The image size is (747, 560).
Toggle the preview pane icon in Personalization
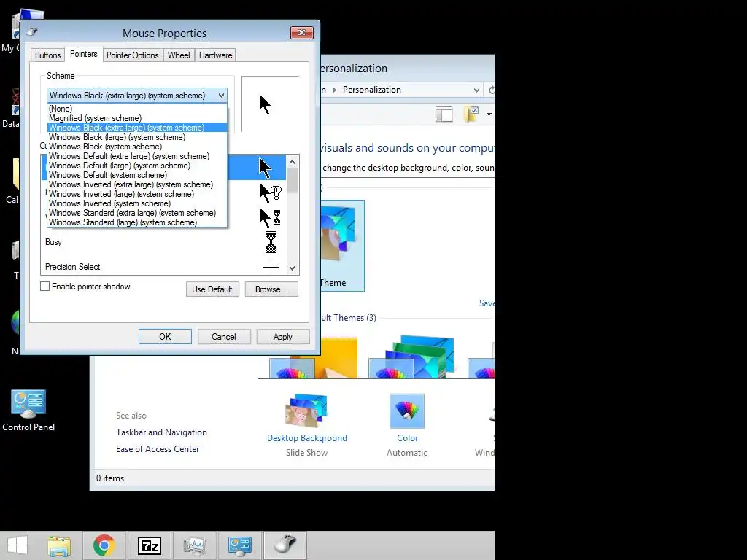pyautogui.click(x=444, y=114)
